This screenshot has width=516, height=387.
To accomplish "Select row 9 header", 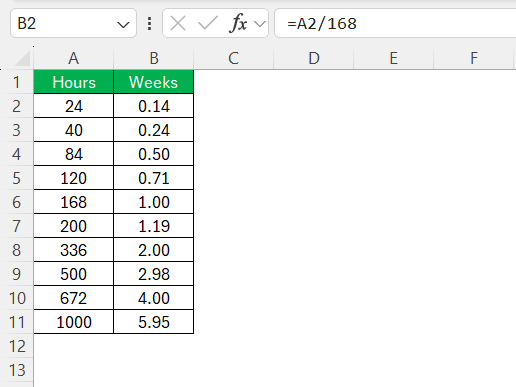I will coord(17,274).
